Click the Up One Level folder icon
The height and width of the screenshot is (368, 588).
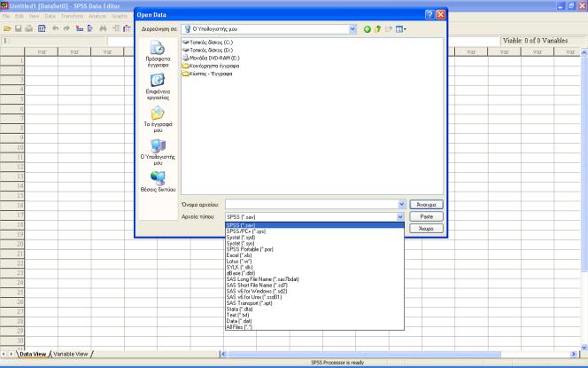tap(377, 29)
